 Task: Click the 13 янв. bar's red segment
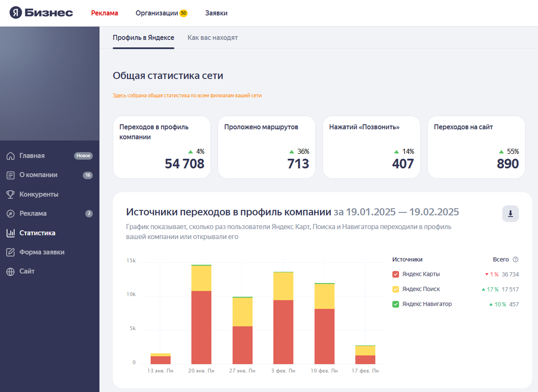pyautogui.click(x=161, y=360)
